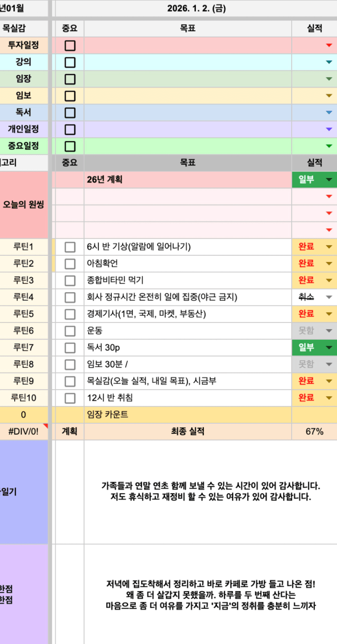Select the 개인일정 category label
This screenshot has width=337, height=644.
tap(24, 129)
